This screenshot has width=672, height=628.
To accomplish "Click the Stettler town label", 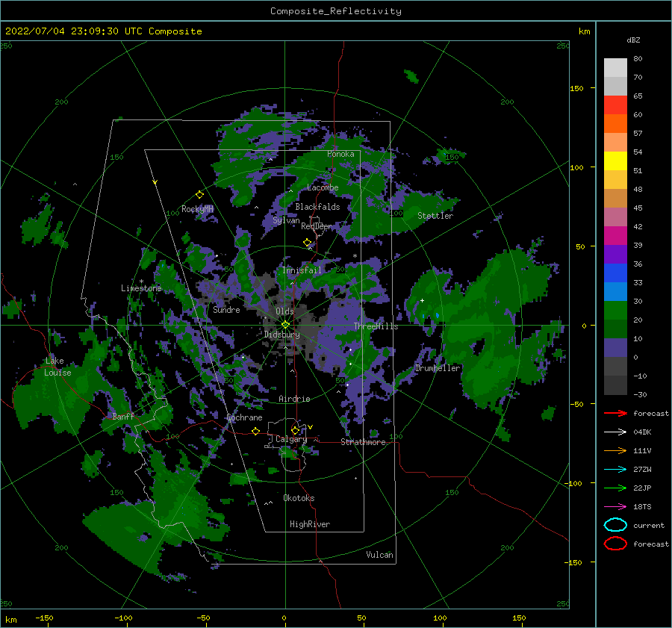I will point(435,216).
